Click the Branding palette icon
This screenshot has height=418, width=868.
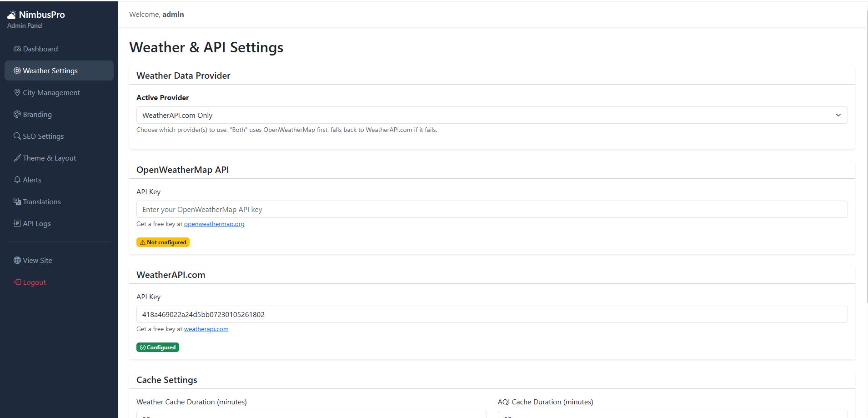click(17, 114)
